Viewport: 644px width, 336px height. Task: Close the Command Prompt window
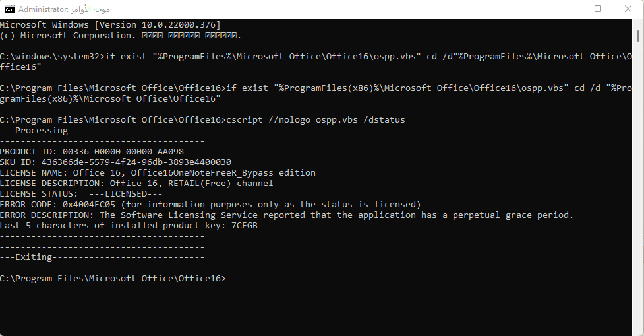click(628, 9)
